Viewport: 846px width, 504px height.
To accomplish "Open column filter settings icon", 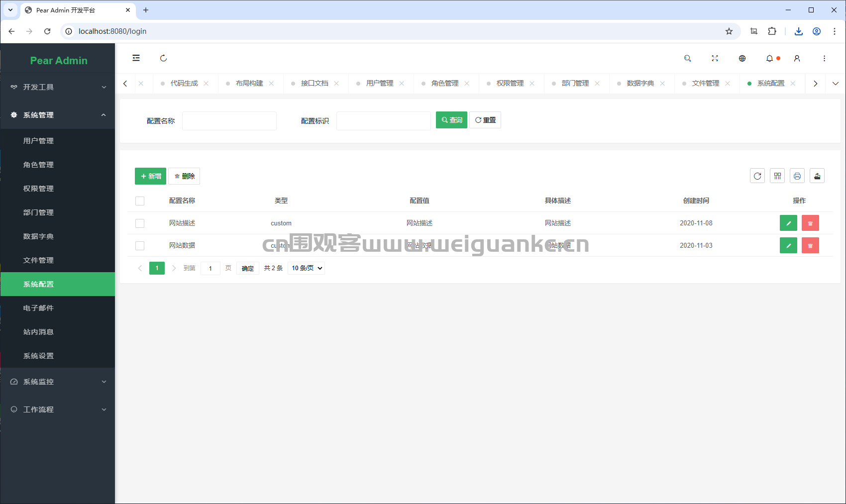I will (x=777, y=176).
